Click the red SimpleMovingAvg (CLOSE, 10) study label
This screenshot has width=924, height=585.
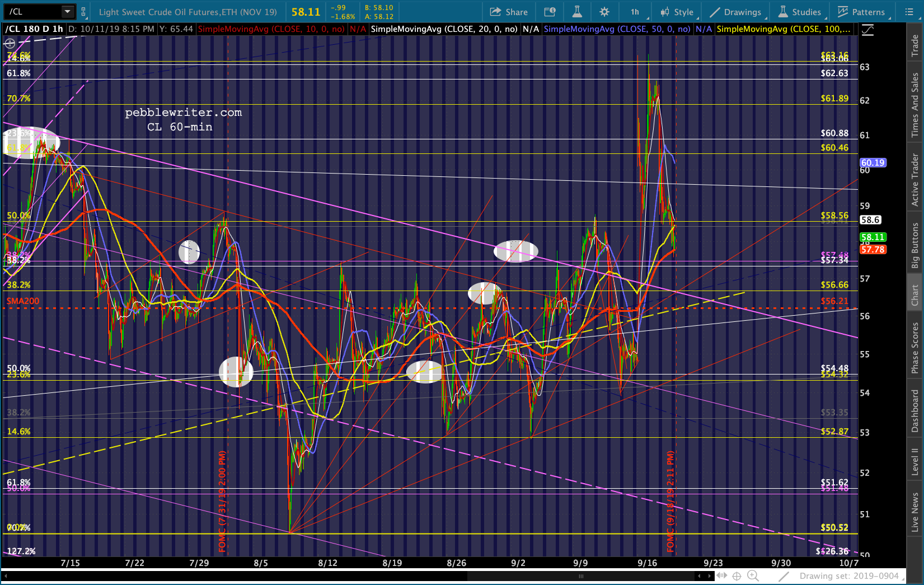271,29
